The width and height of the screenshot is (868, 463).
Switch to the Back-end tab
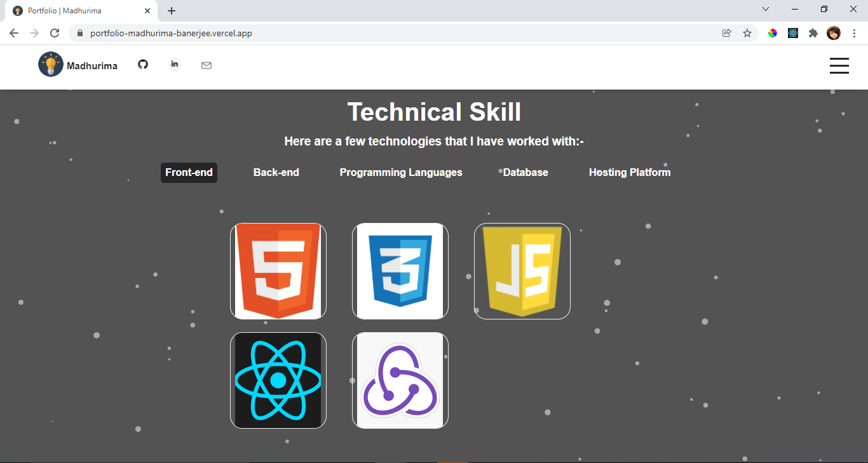coord(276,173)
